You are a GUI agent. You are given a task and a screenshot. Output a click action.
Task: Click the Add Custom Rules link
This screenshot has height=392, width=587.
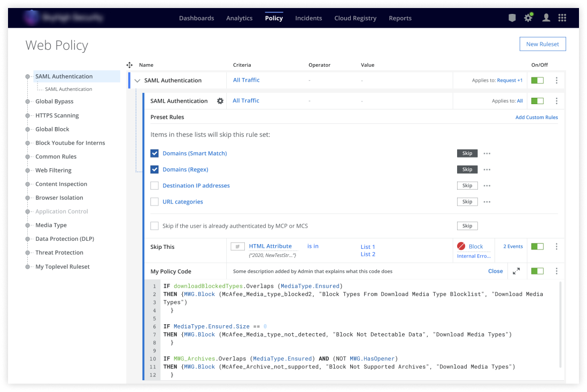click(536, 117)
